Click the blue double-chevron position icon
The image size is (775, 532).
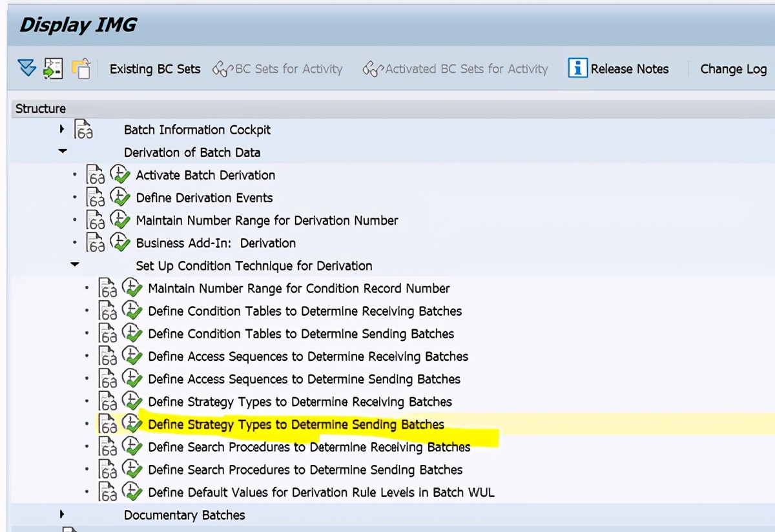click(26, 68)
